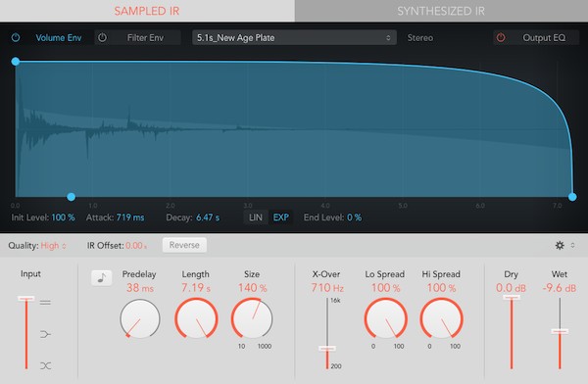Click the Decay 6.47 s value
The image size is (588, 384).
(208, 217)
